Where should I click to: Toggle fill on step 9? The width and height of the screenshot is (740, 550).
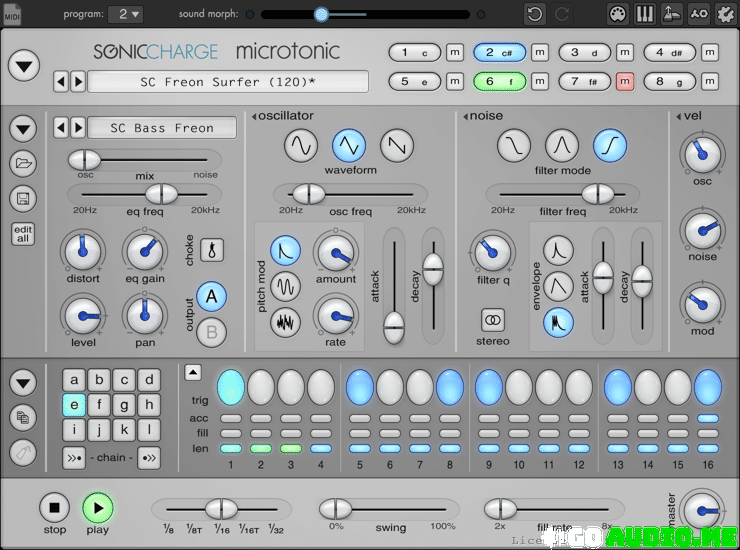click(x=489, y=433)
